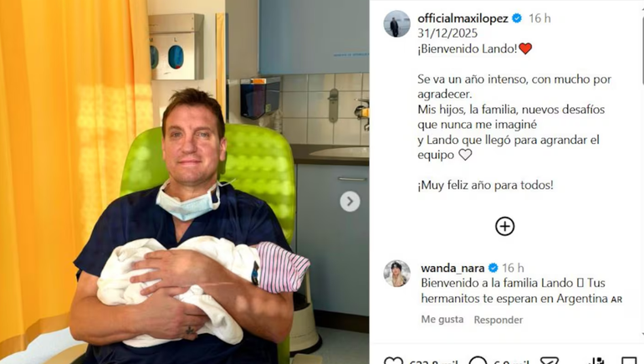Share the post with paper plane icon
644x364 pixels.
(x=549, y=361)
